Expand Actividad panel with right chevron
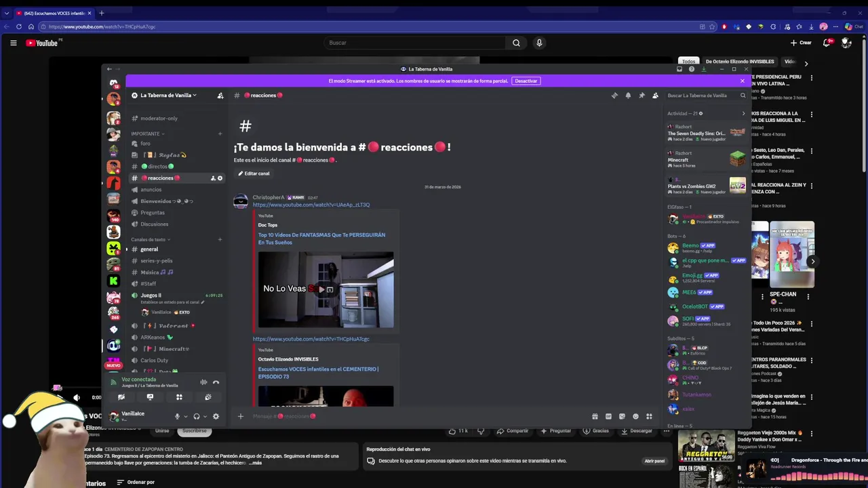This screenshot has height=488, width=868. coord(743,114)
